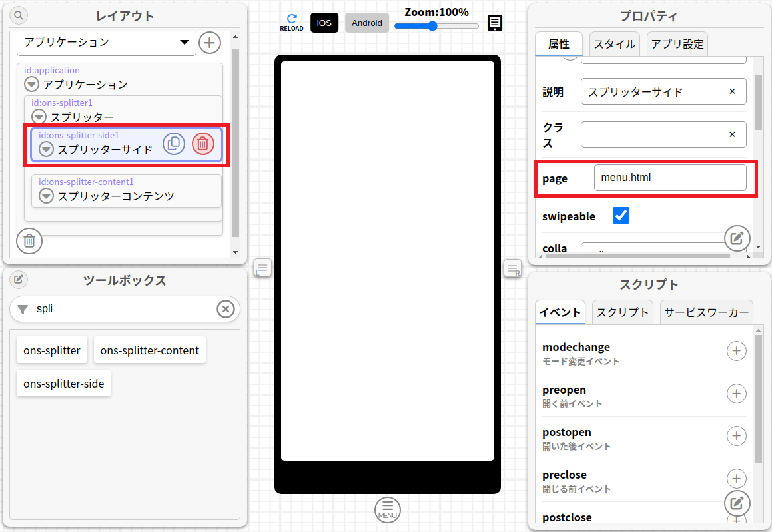Click the MENU button below the phone preview
Image resolution: width=772 pixels, height=532 pixels.
tap(387, 509)
